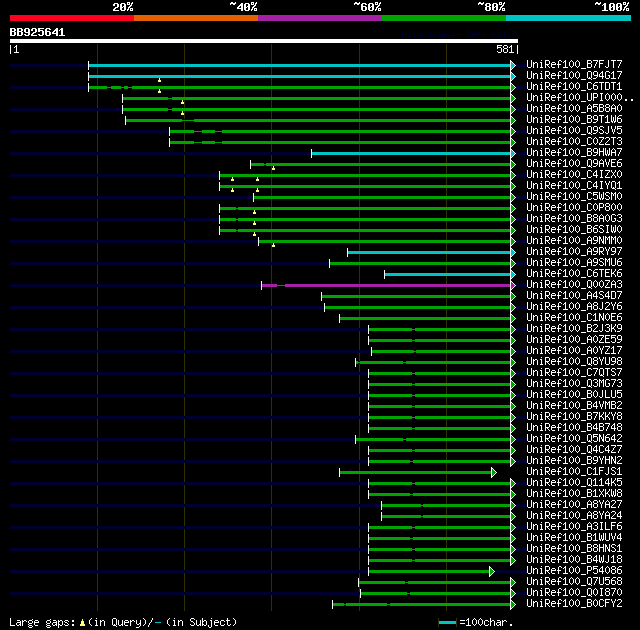640x630 pixels.
Task: Select the UniRef100_Q3MG73 label
Action: click(574, 384)
